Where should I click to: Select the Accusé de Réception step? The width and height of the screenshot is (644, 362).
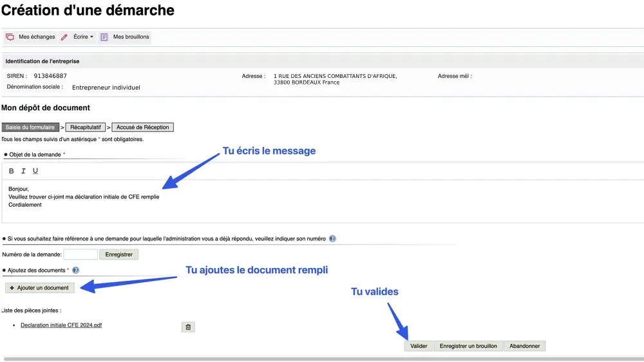[x=142, y=128]
